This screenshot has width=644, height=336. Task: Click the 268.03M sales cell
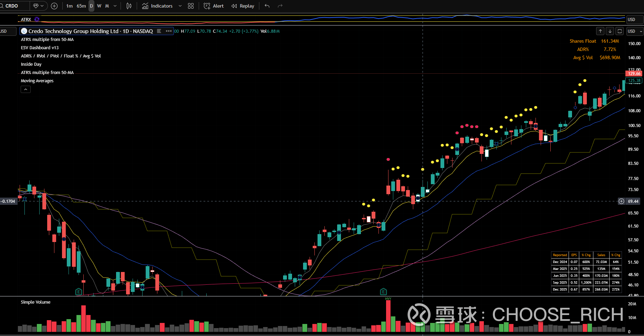click(x=601, y=289)
